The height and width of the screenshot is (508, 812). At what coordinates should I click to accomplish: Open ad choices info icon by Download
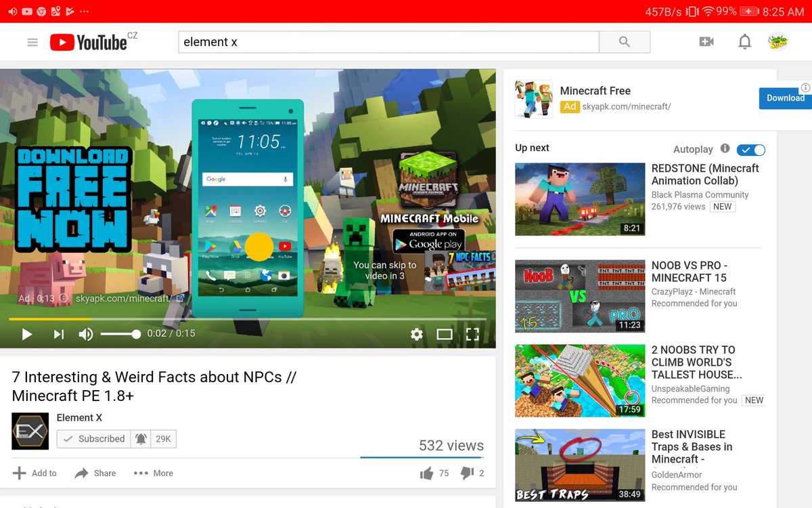pos(805,88)
